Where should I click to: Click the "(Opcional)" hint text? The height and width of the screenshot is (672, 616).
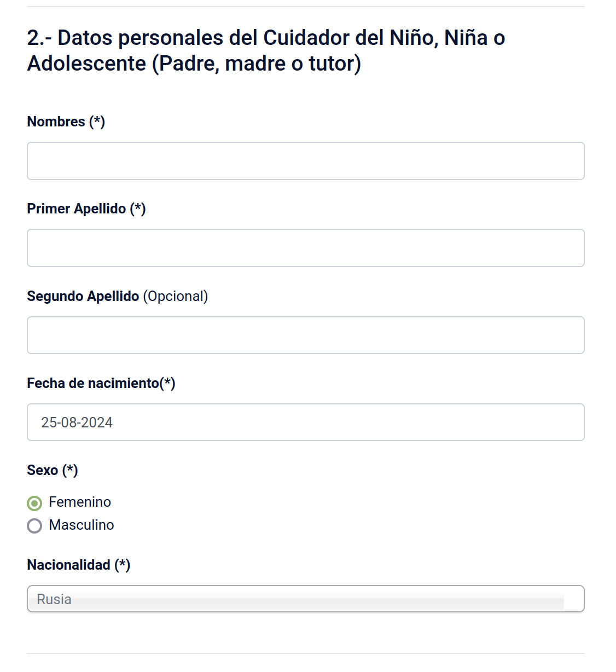point(176,296)
